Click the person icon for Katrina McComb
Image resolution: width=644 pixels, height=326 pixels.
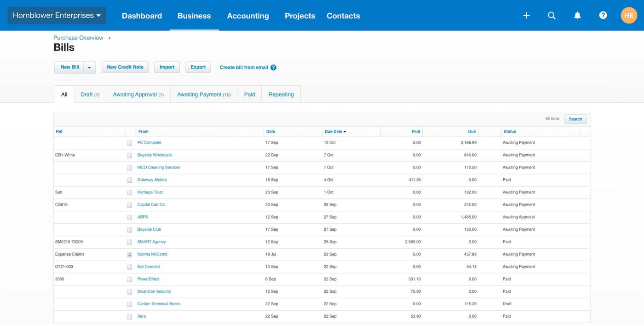(130, 255)
